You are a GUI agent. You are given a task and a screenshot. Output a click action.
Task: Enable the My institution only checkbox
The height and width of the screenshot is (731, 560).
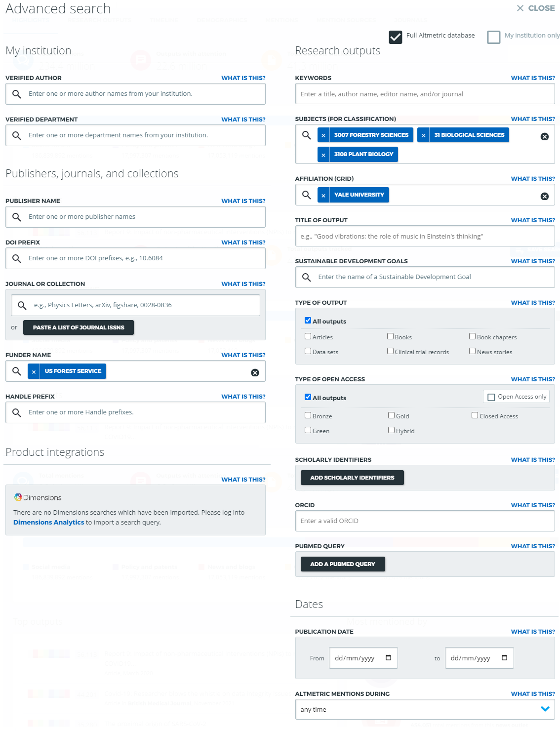[493, 38]
